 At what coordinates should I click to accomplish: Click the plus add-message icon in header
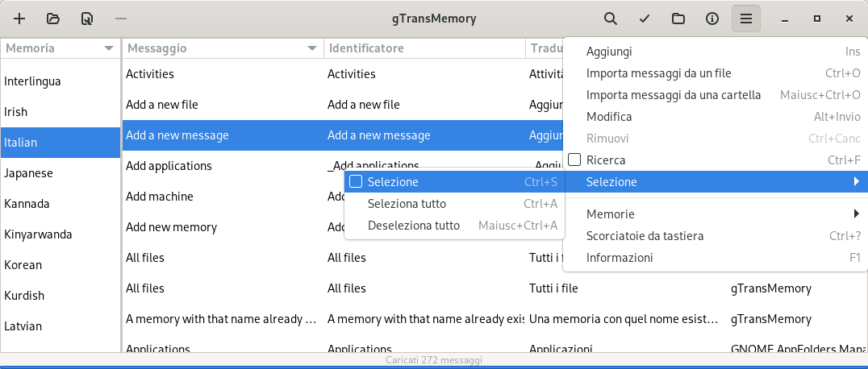click(19, 19)
